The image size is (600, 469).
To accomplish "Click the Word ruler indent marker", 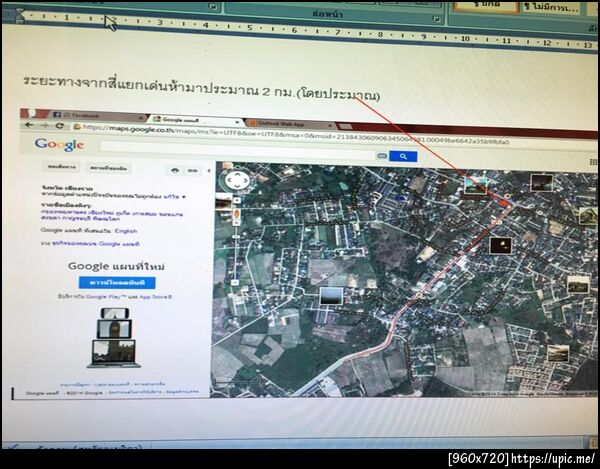I will [19, 16].
